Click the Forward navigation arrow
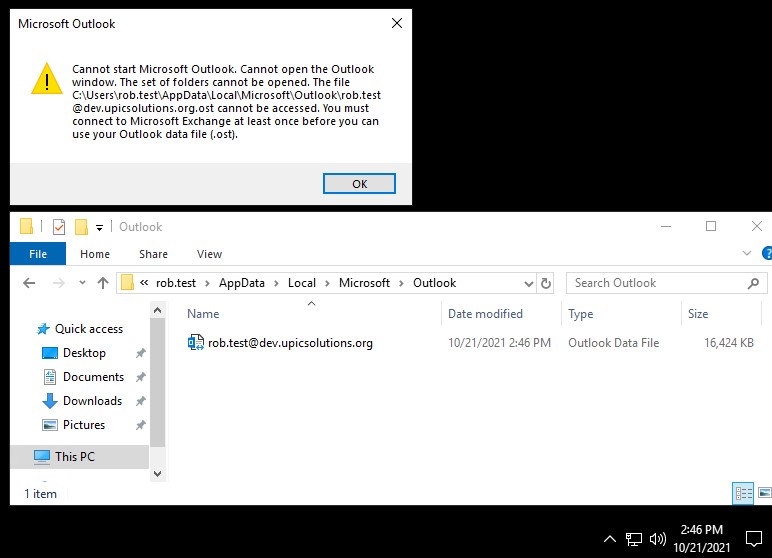 click(x=59, y=283)
